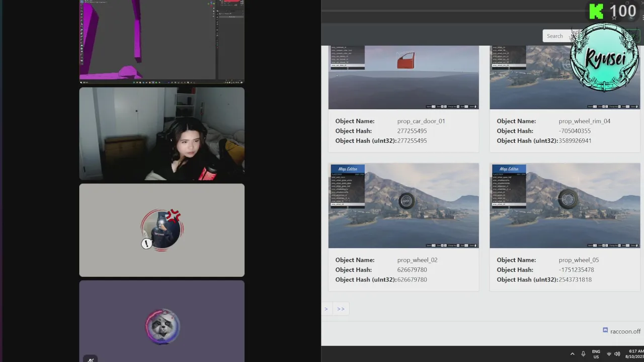The width and height of the screenshot is (644, 362).
Task: Select the object name prop_wheel_rim_04
Action: [x=585, y=121]
